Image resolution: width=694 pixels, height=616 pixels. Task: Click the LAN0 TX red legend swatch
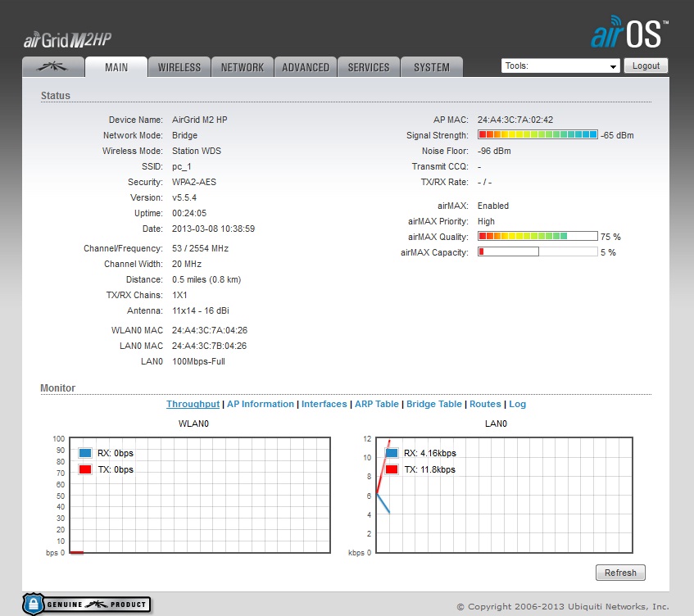[392, 469]
